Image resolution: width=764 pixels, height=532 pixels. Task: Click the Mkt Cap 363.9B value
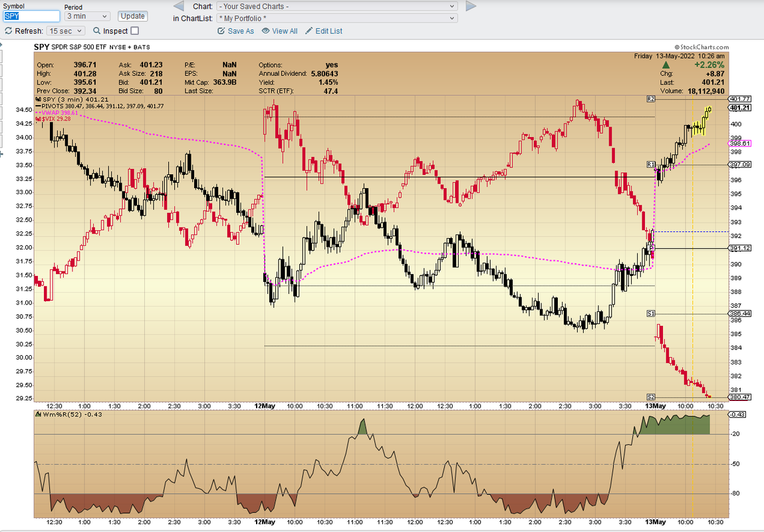pyautogui.click(x=225, y=82)
